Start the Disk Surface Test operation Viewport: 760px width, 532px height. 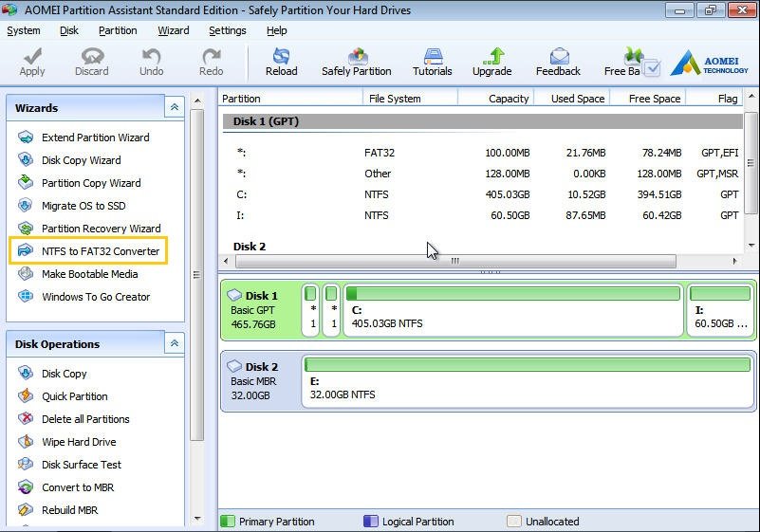[82, 465]
